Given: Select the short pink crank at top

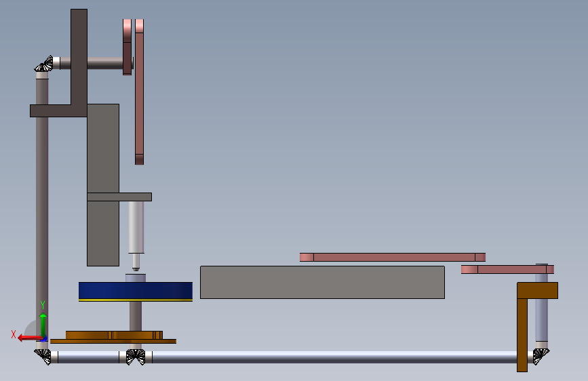Looking at the screenshot, I should [127, 47].
